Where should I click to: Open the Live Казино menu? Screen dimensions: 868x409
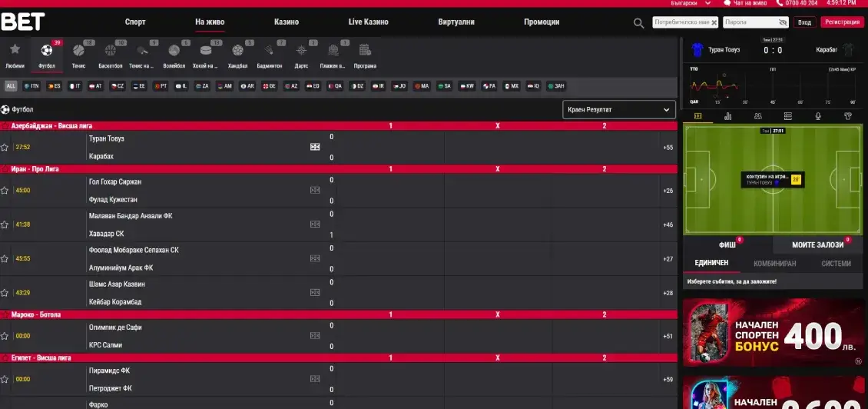tap(368, 22)
